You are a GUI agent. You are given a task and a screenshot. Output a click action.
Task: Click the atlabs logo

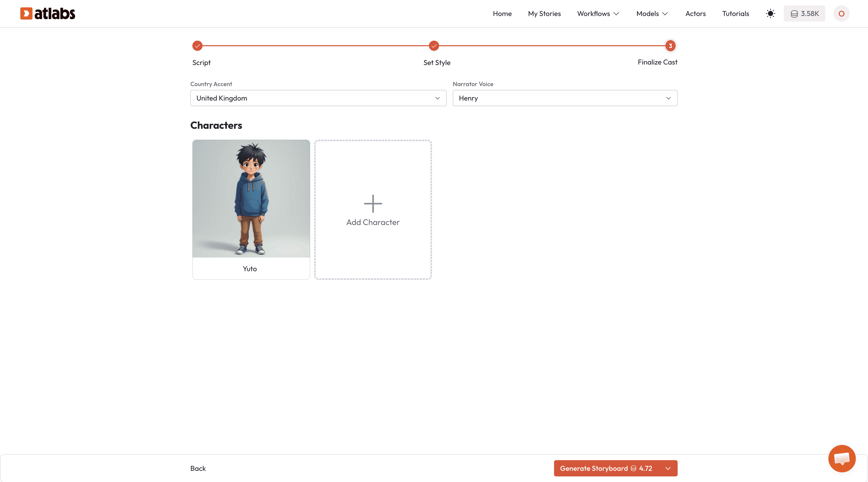(47, 13)
